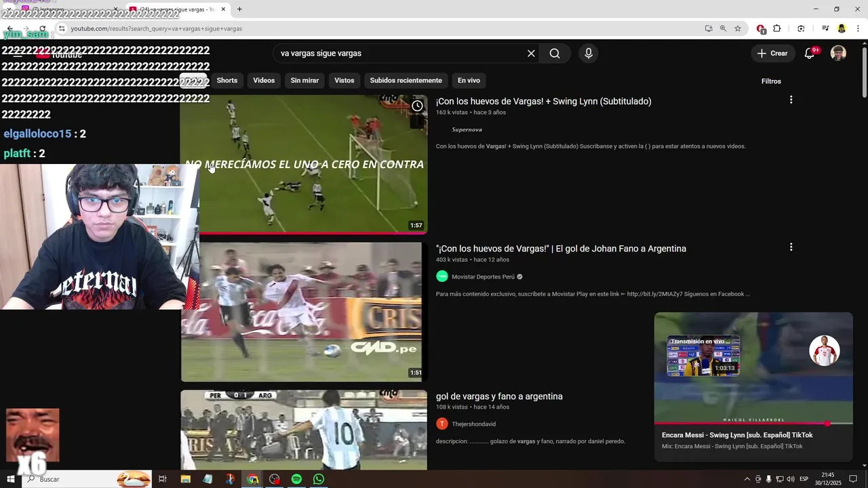Screen dimensions: 868x488
Task: Open the Chrome extensions puzzle menu
Action: click(777, 28)
